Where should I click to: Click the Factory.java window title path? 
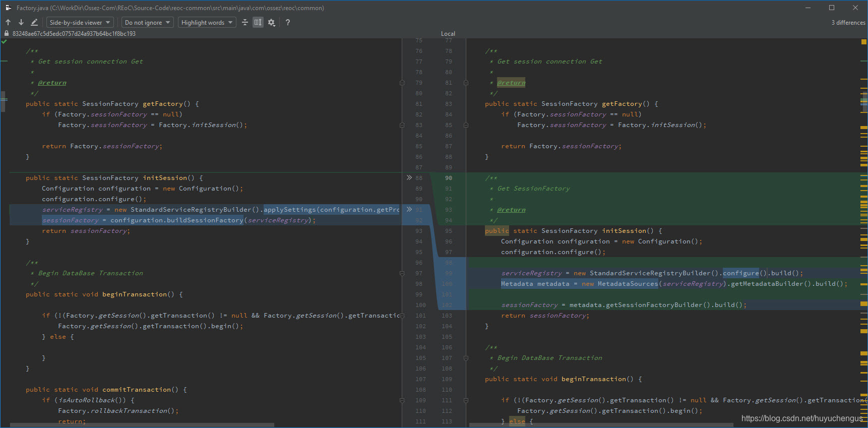[x=170, y=8]
